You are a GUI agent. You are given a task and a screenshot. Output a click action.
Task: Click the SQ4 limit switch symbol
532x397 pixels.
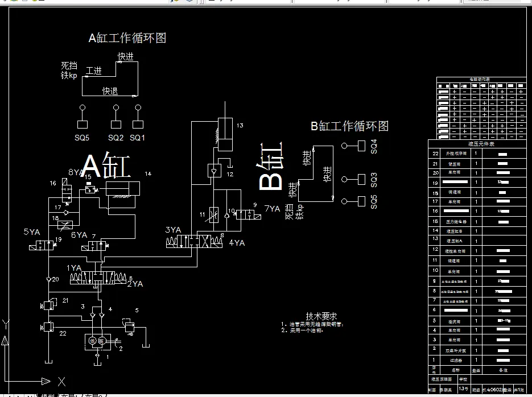point(361,146)
